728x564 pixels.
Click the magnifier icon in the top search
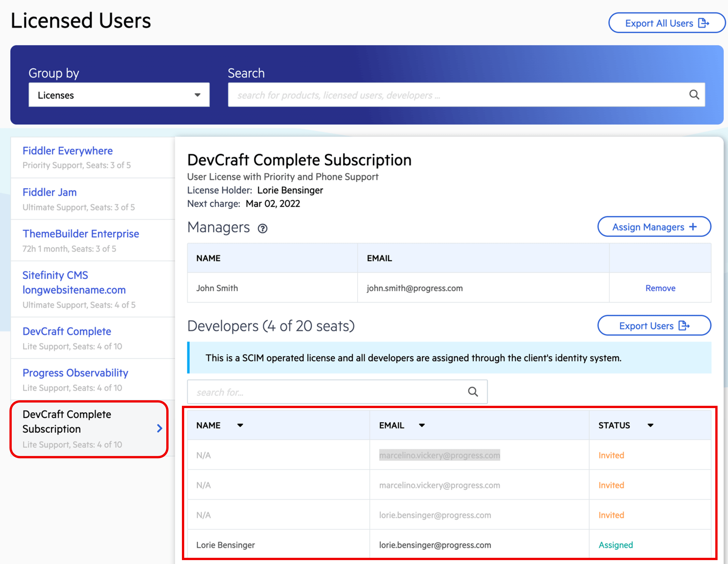click(x=694, y=95)
